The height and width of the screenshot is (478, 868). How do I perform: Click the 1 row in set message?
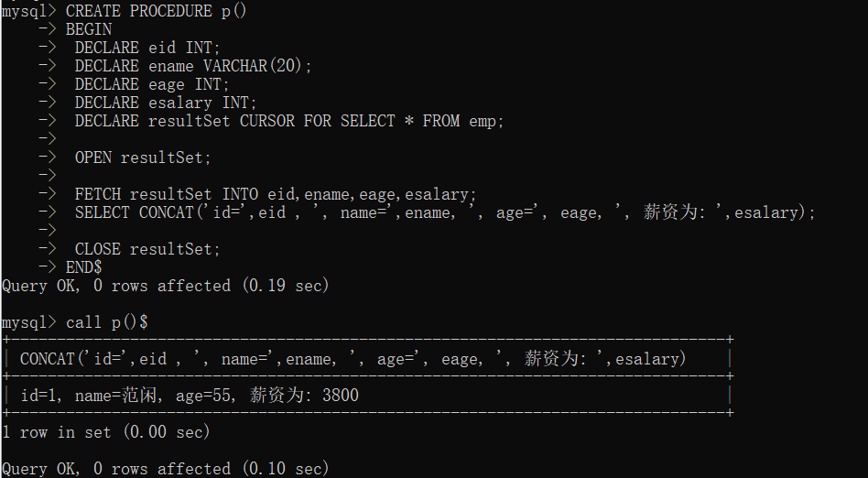[105, 431]
